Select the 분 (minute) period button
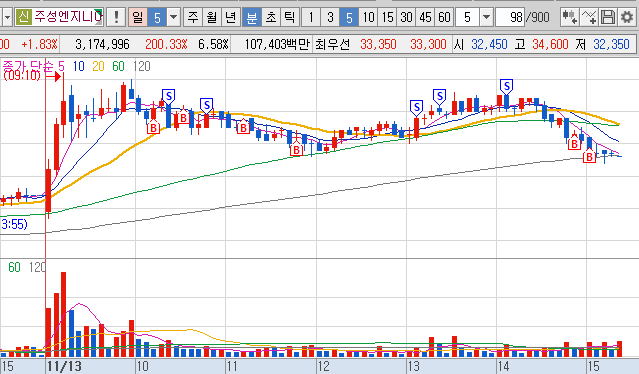The image size is (639, 374). (x=252, y=18)
